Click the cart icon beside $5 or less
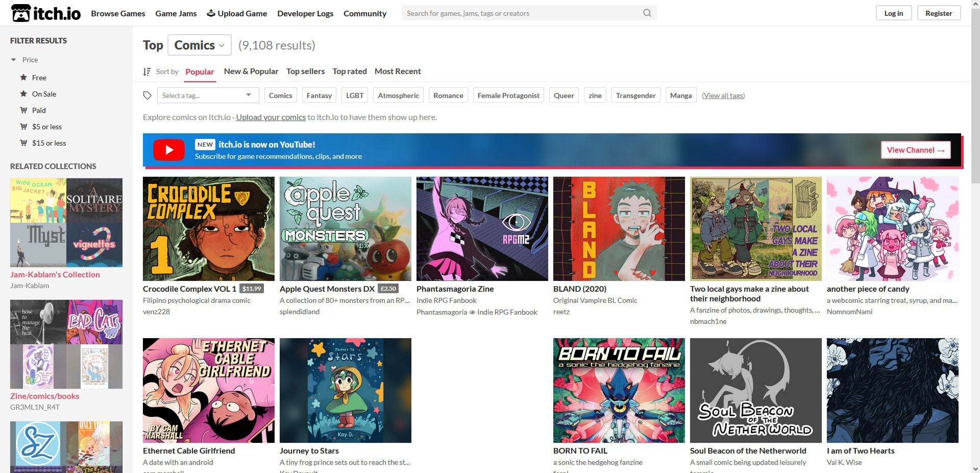This screenshot has width=980, height=473. tap(23, 127)
